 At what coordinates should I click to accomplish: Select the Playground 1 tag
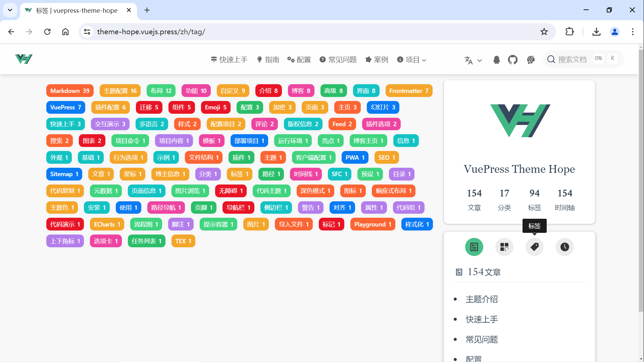373,224
